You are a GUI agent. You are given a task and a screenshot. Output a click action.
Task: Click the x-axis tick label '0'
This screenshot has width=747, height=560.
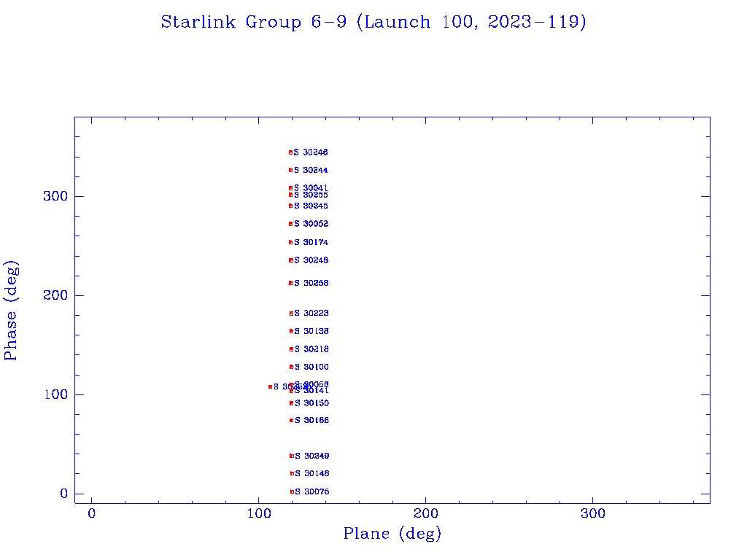(x=91, y=514)
